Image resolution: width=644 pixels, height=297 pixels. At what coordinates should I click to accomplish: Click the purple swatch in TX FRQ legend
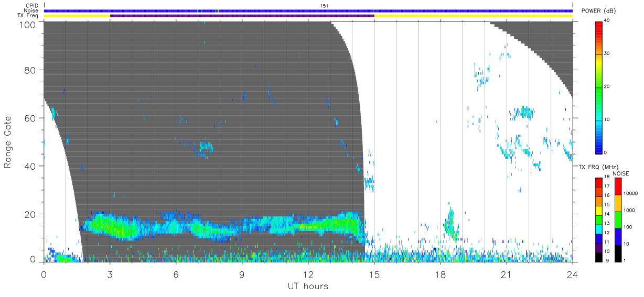(599, 248)
